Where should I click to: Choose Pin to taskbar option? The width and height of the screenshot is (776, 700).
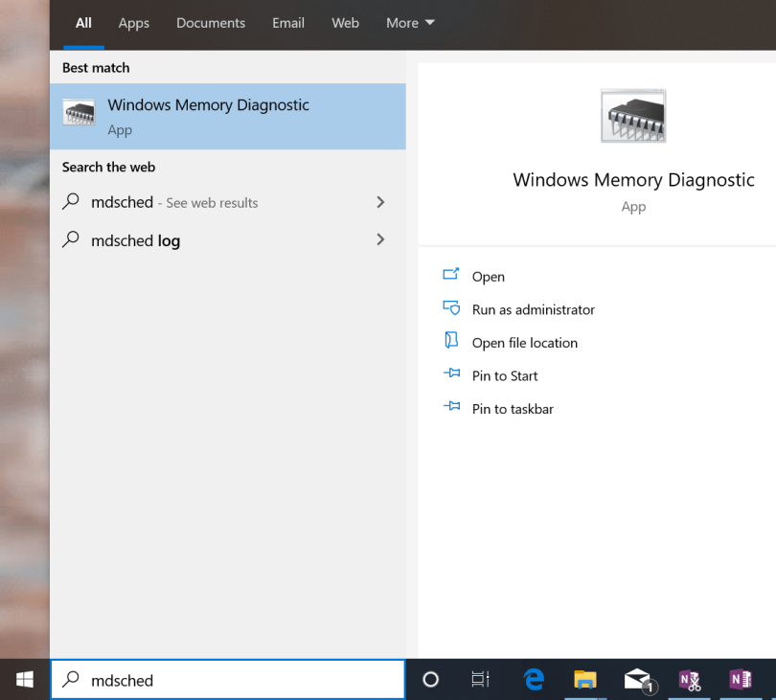coord(512,409)
